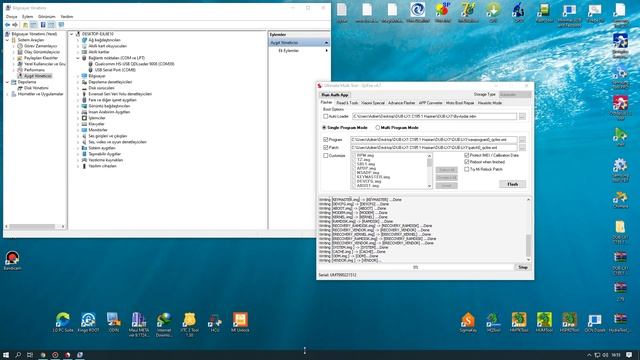
Task: Select Single Program Mode radio button
Action: click(324, 127)
